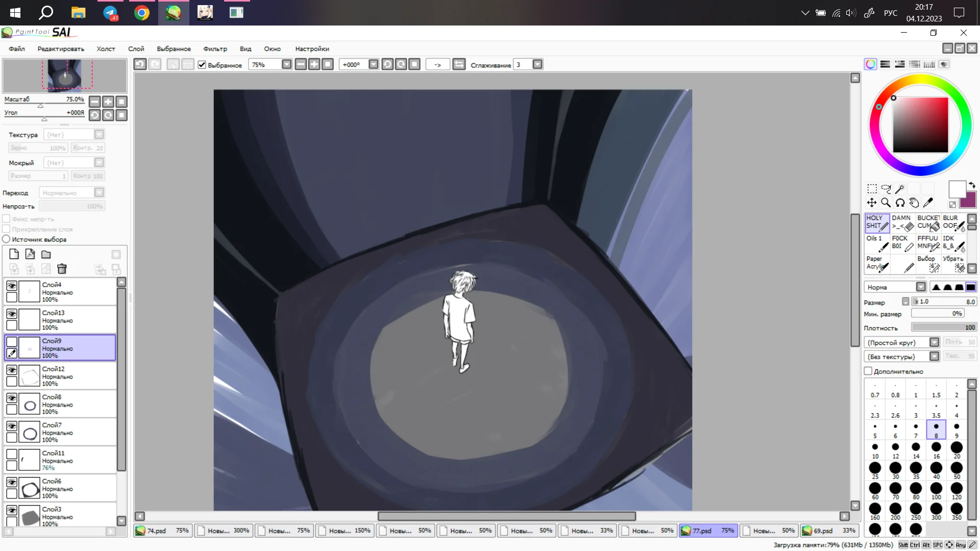Open Telegram from the Windows taskbar
The image size is (980, 551).
tap(110, 13)
